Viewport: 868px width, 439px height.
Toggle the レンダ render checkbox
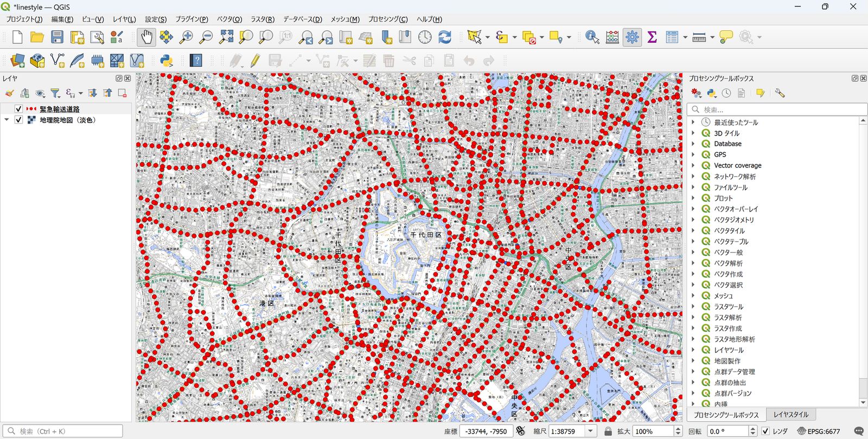[765, 431]
